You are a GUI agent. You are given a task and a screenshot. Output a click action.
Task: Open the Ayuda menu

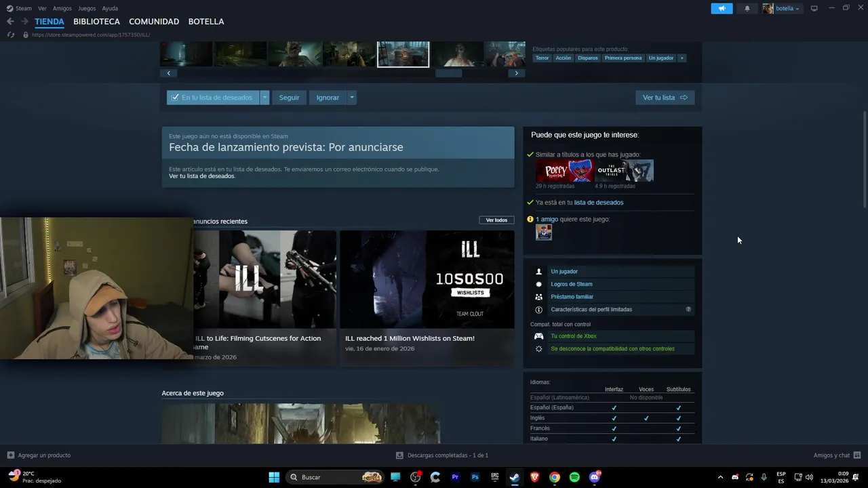coord(110,8)
